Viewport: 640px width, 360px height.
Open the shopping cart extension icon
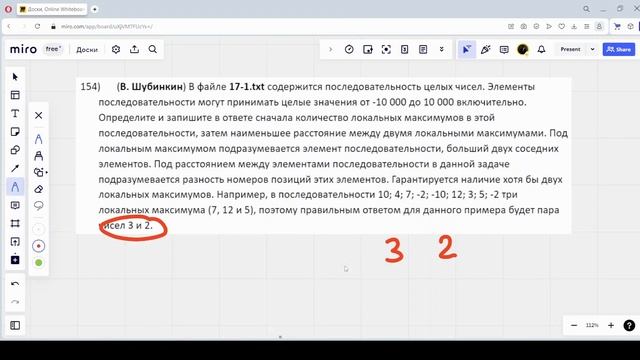pyautogui.click(x=617, y=27)
